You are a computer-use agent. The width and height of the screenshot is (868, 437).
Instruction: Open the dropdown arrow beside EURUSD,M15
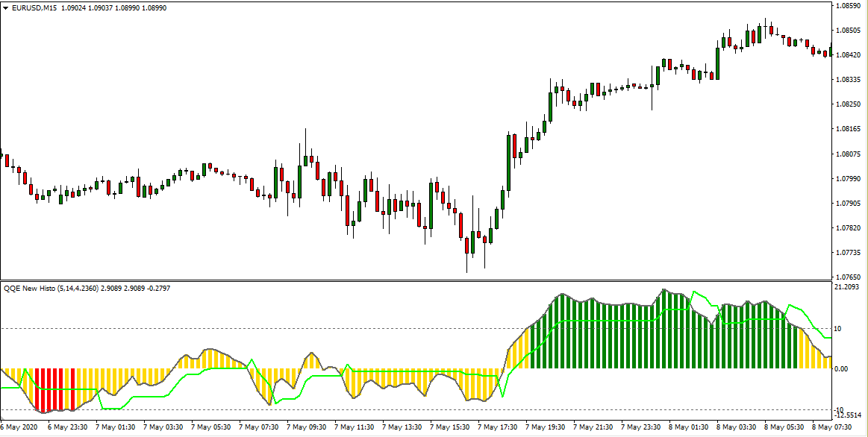pyautogui.click(x=5, y=7)
